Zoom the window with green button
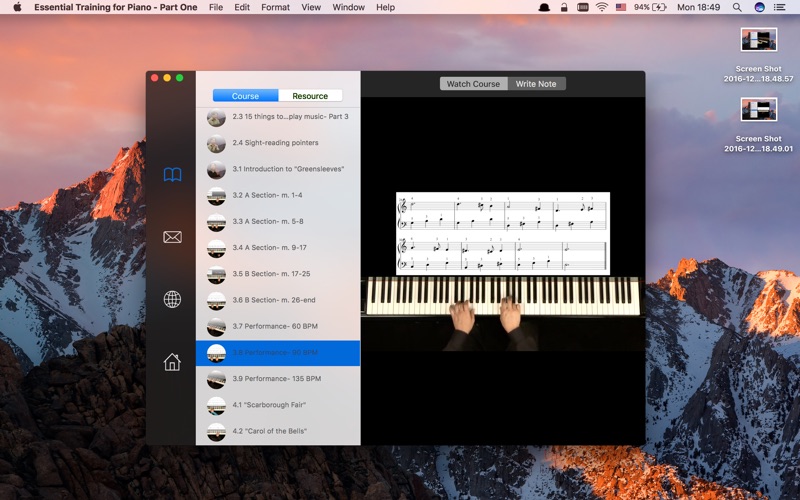Viewport: 800px width, 500px height. click(180, 78)
